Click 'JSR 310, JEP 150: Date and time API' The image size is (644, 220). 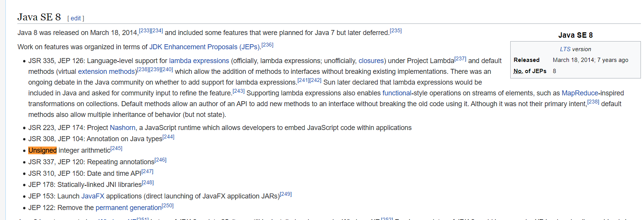point(85,173)
